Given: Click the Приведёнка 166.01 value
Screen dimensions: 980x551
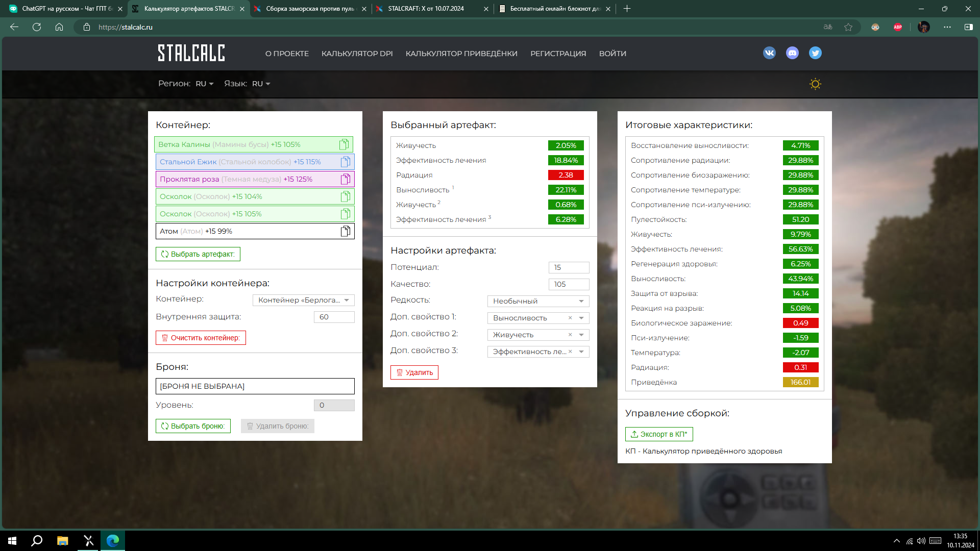Looking at the screenshot, I should [801, 382].
